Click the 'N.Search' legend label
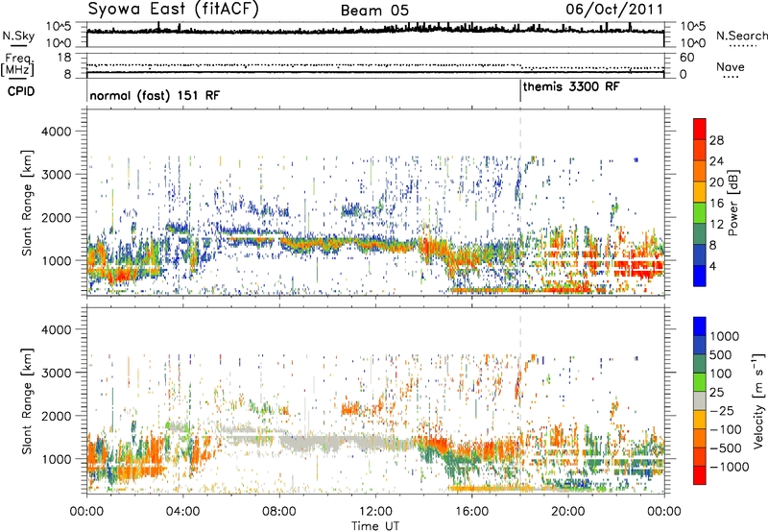Image resolution: width=768 pixels, height=532 pixels. pos(741,36)
